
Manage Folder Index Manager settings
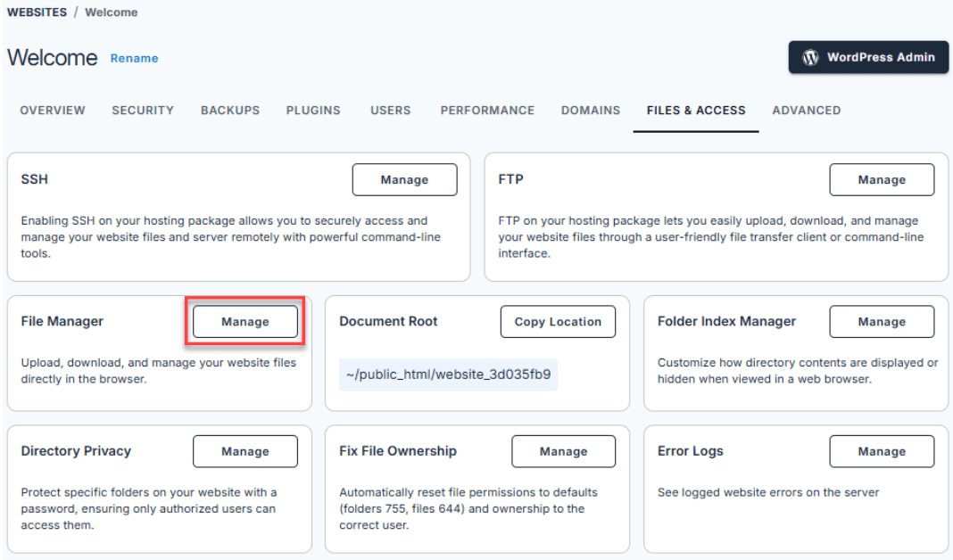click(x=882, y=322)
